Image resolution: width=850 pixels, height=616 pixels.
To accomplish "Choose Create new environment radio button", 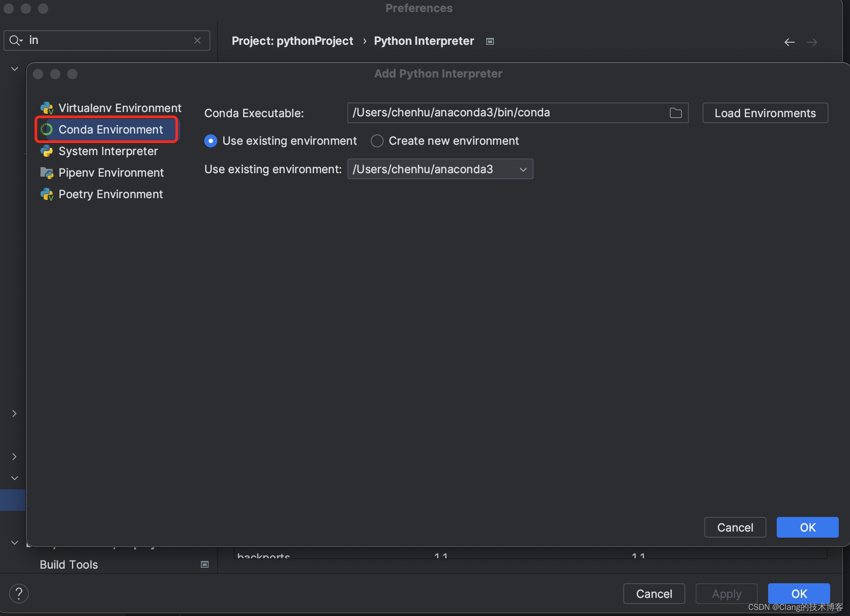I will pos(377,141).
